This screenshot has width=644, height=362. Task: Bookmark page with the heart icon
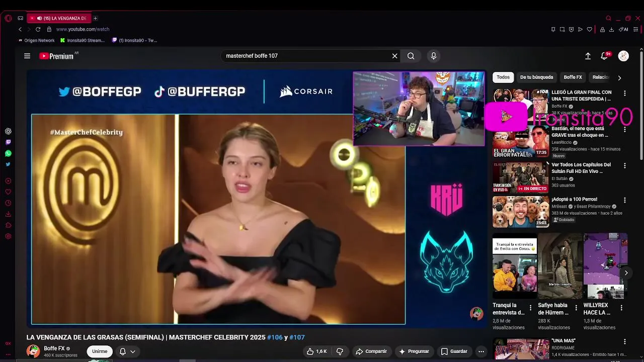(590, 29)
